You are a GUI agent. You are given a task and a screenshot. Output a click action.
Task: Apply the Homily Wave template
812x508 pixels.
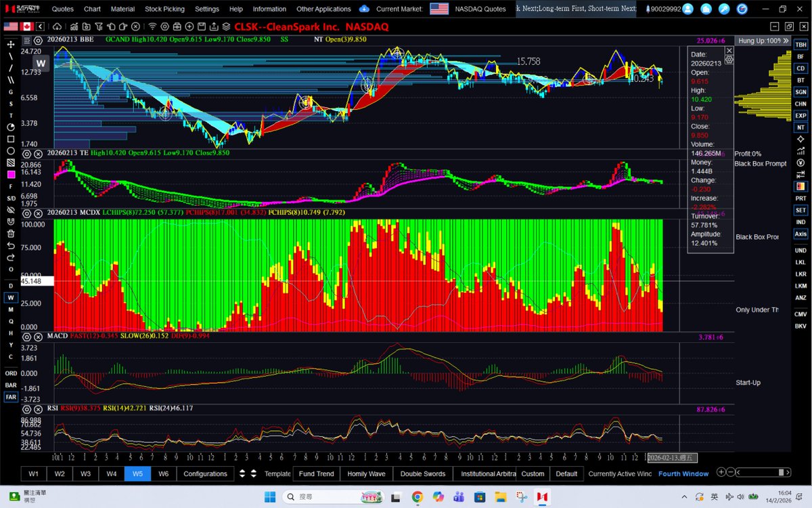coord(366,473)
